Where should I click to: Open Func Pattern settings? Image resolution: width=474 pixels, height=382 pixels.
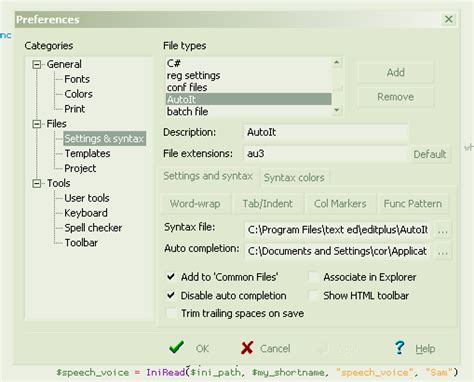[x=413, y=203]
